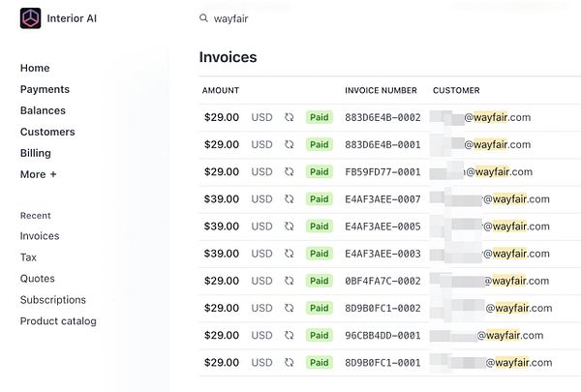Screen dimensions: 581x392
Task: Click the wayfair search input field
Action: click(x=290, y=18)
